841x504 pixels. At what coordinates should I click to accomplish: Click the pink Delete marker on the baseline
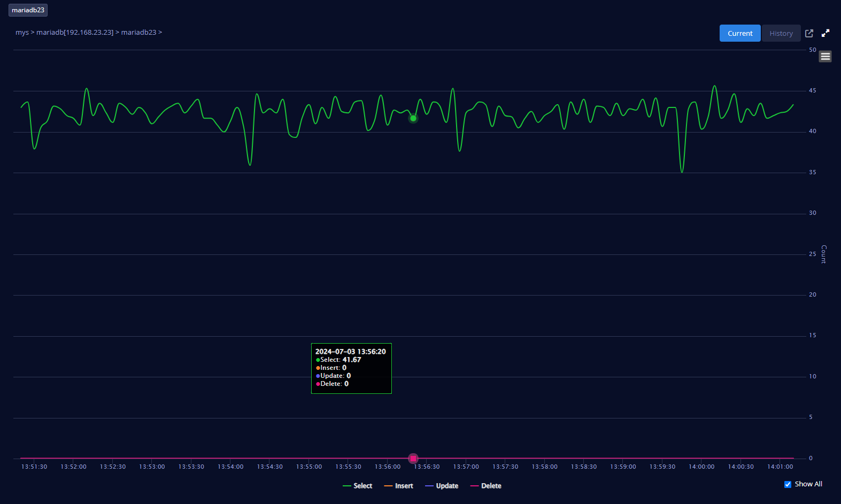(413, 458)
